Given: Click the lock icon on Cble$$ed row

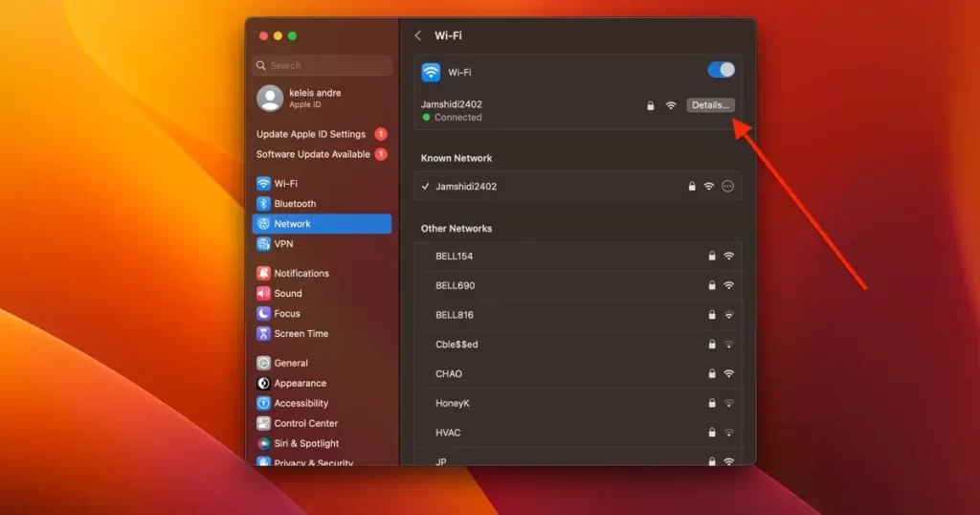Looking at the screenshot, I should [712, 344].
